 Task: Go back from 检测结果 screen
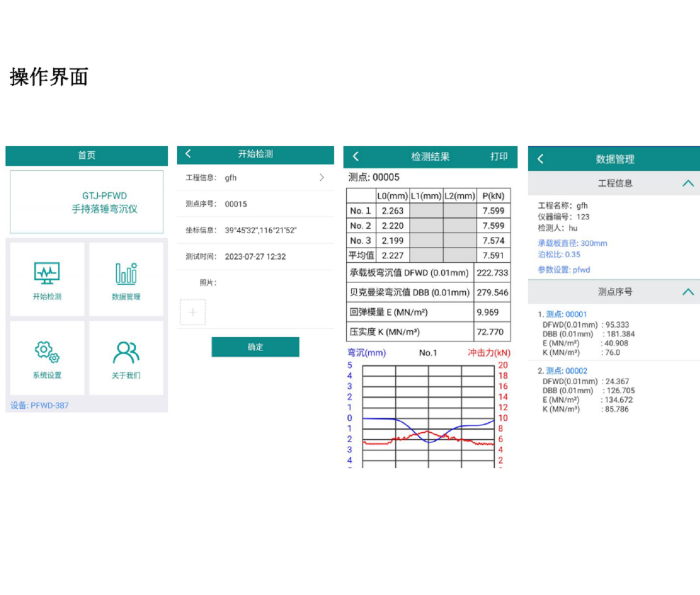(356, 156)
